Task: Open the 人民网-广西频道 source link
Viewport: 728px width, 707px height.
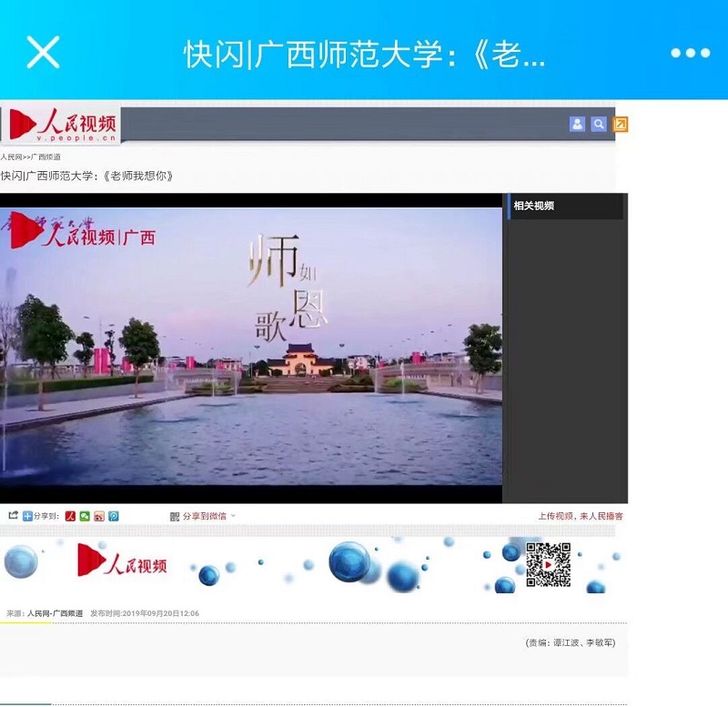Action: 55,613
